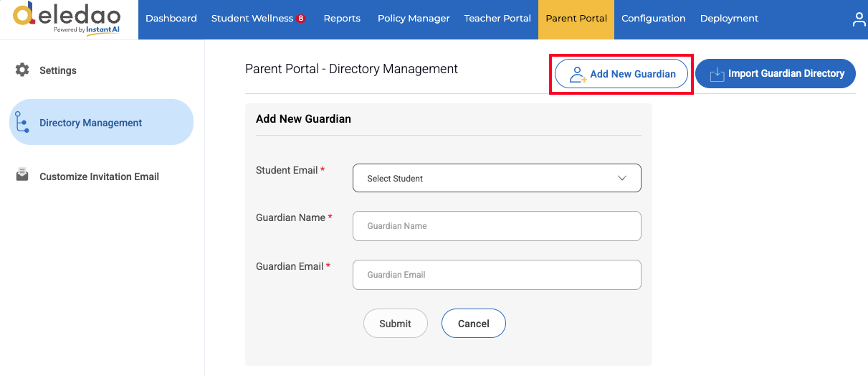Cancel the Add New Guardian form
The width and height of the screenshot is (868, 376).
pos(474,324)
